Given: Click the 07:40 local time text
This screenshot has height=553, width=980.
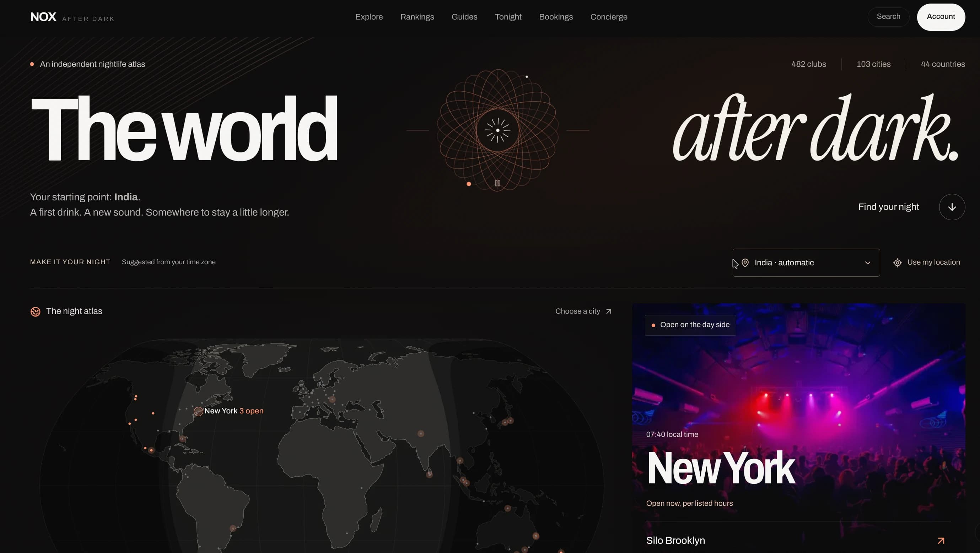Looking at the screenshot, I should pyautogui.click(x=672, y=434).
